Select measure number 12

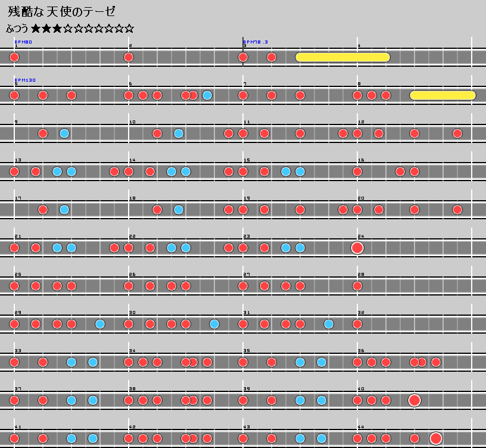361,122
